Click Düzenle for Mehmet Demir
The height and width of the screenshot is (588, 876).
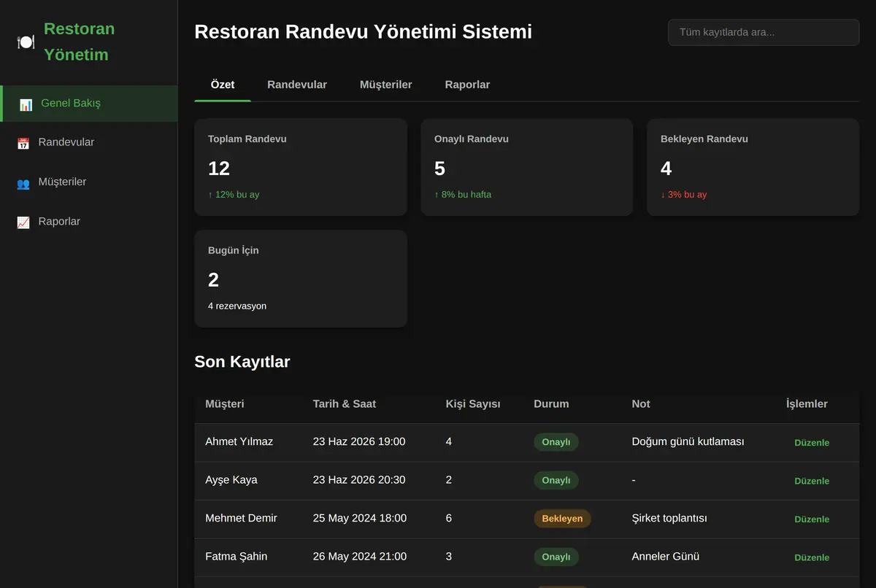click(812, 519)
